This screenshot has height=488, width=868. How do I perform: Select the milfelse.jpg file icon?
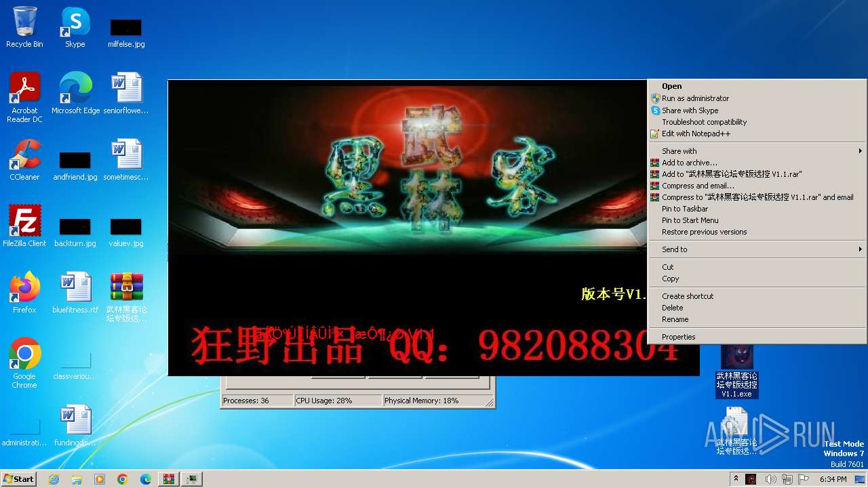126,33
